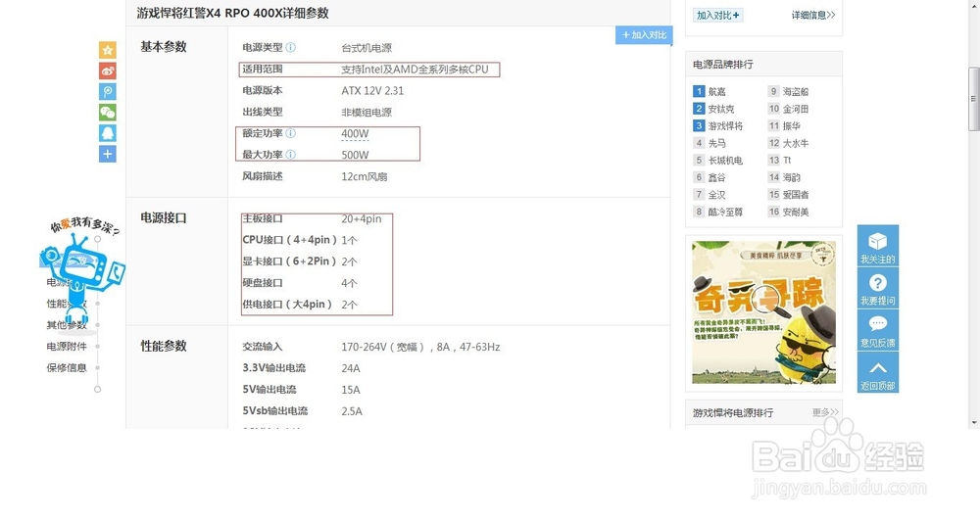Click 加入对比+ button in top right panel

717,15
